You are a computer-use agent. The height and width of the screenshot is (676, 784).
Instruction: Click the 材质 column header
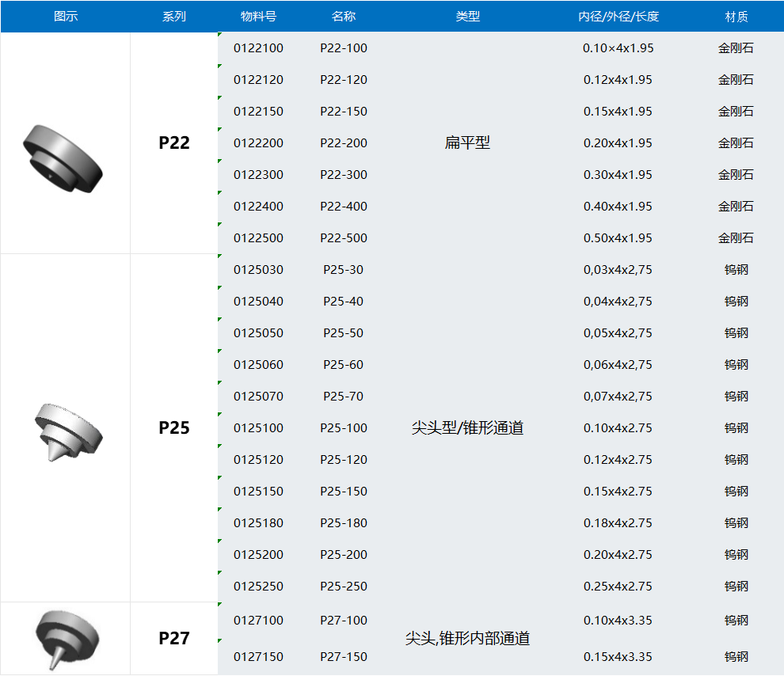736,17
